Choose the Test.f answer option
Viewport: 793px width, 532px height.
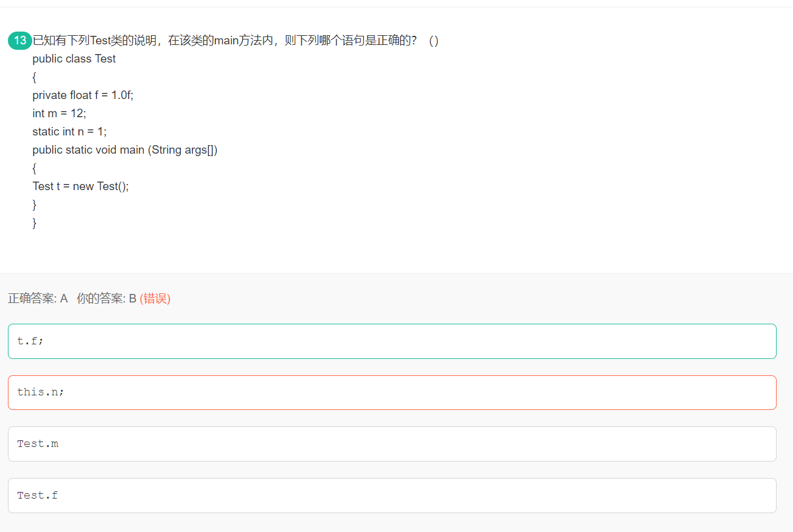[x=392, y=496]
